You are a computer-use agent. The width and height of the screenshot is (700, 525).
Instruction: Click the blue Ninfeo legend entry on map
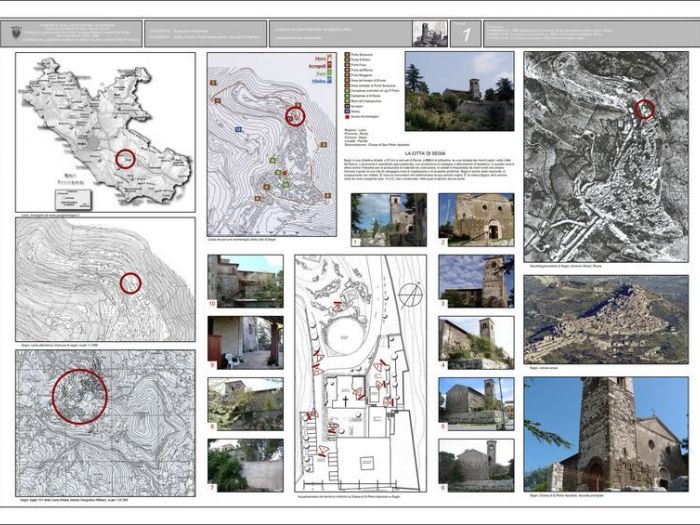(x=321, y=81)
